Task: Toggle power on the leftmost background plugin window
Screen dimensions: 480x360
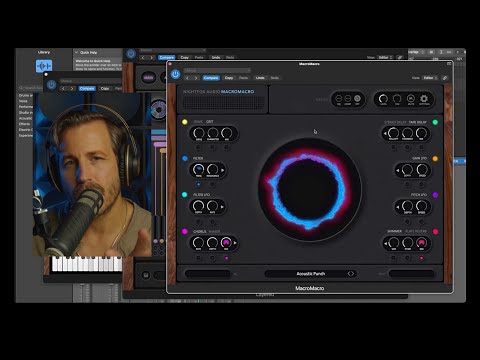Action: click(51, 85)
